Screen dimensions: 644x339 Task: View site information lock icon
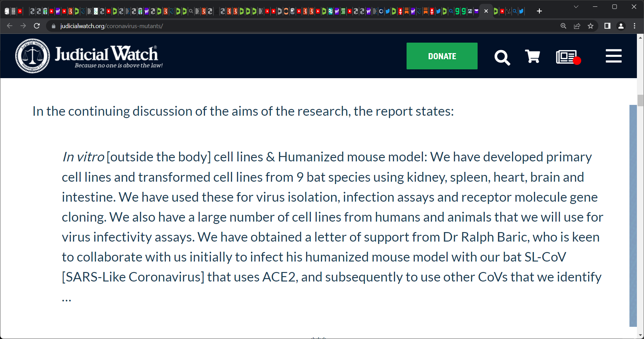(x=53, y=26)
